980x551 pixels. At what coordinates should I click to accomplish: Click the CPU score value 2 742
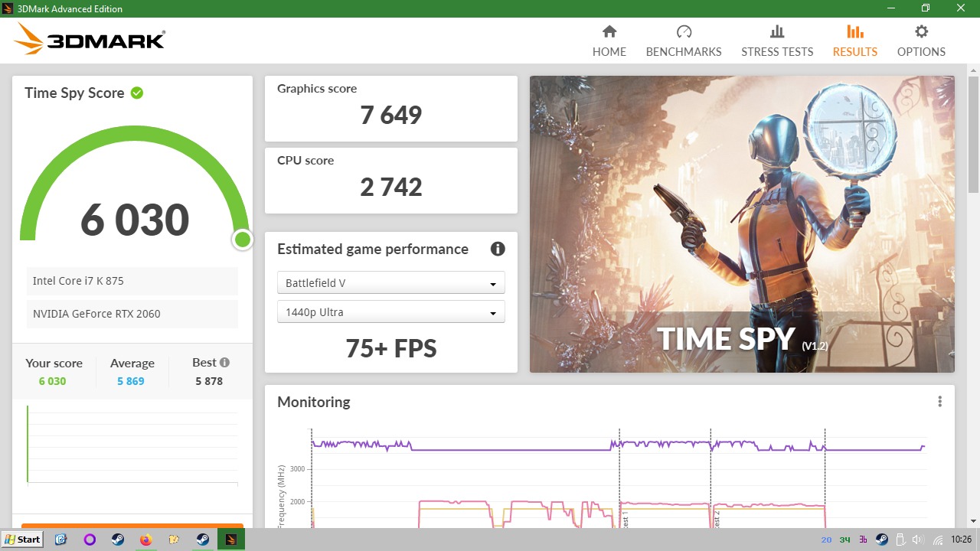coord(391,187)
